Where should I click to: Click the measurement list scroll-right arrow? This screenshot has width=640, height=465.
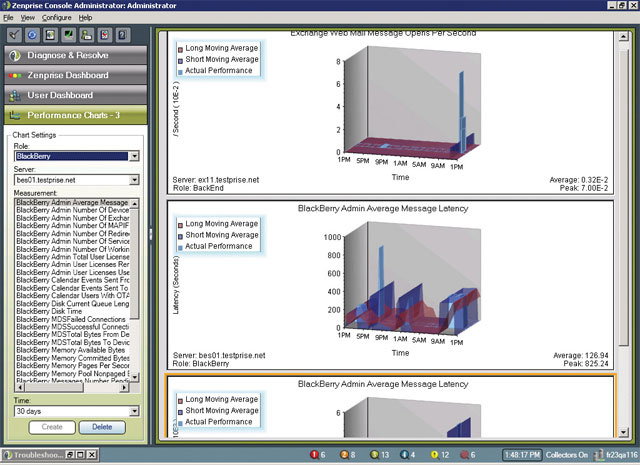(124, 387)
